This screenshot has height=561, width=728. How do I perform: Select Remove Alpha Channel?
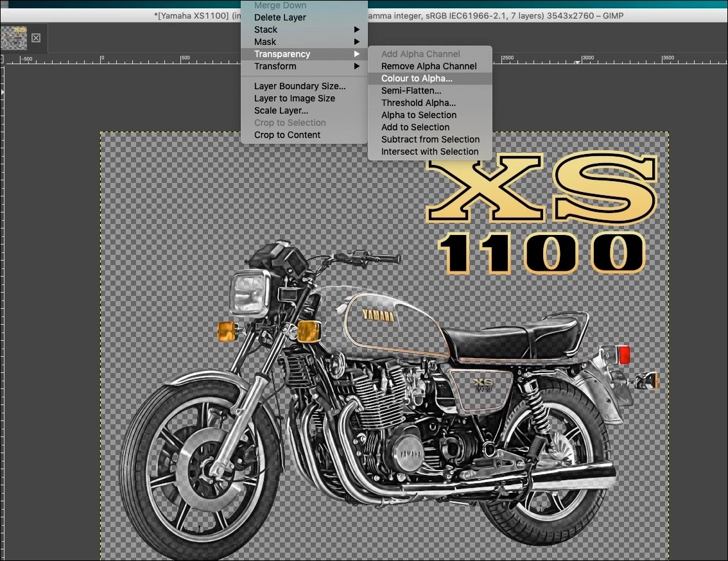(429, 66)
